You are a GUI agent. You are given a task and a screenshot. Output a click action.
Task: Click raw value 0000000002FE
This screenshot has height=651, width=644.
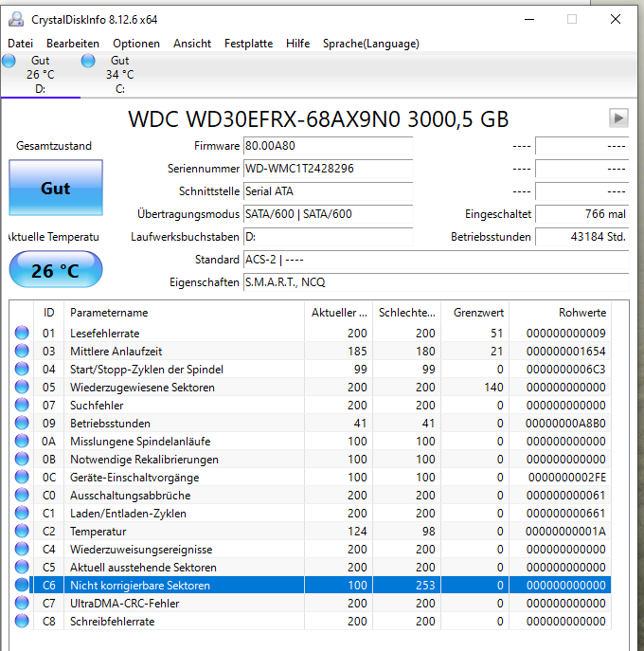pos(567,477)
